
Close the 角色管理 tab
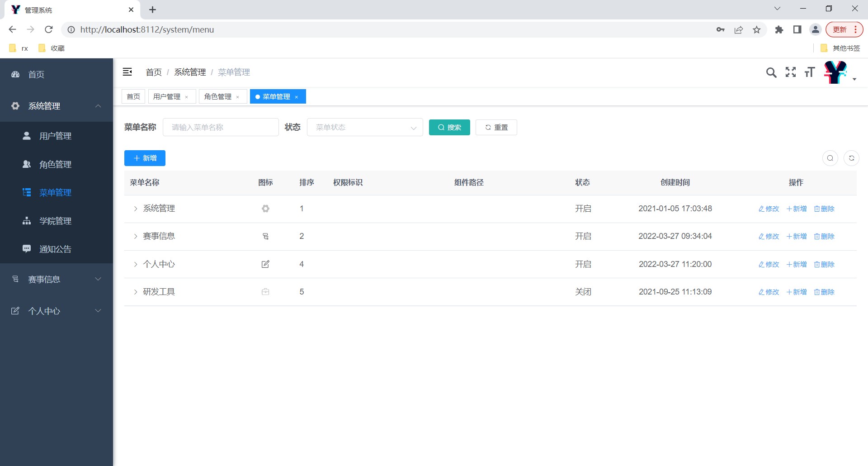tap(238, 97)
